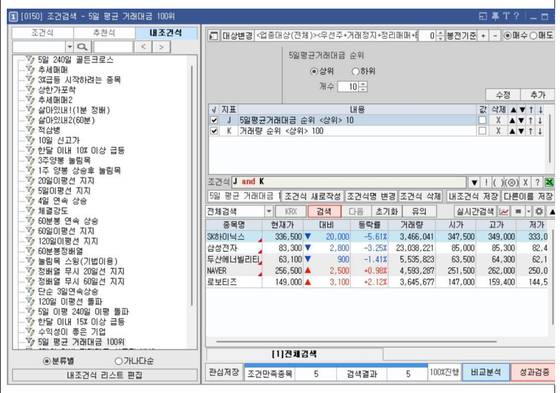The height and width of the screenshot is (393, 560).
Task: Open chart icon next to 실시간검색
Action: click(504, 212)
